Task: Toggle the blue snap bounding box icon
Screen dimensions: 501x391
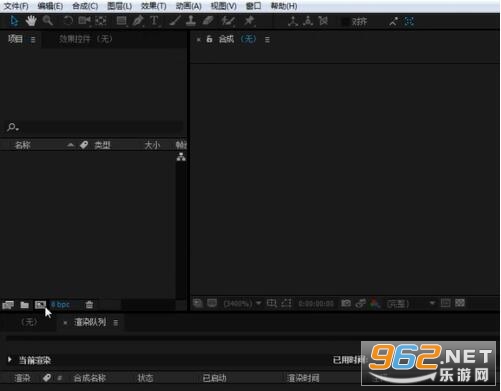Action: (x=409, y=22)
